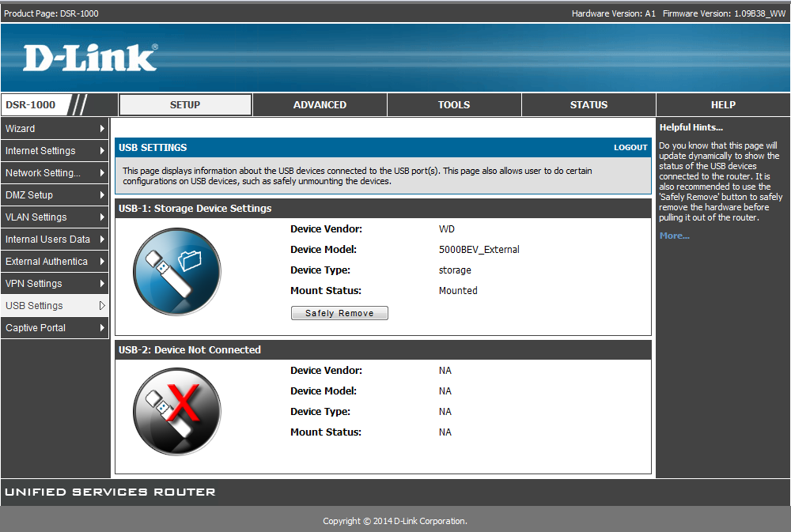Click the WD device vendor value
The width and height of the screenshot is (791, 532).
[x=446, y=229]
